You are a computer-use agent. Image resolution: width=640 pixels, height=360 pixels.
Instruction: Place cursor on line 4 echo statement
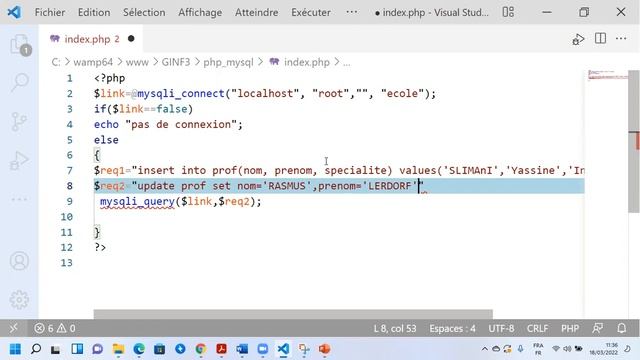[x=168, y=124]
